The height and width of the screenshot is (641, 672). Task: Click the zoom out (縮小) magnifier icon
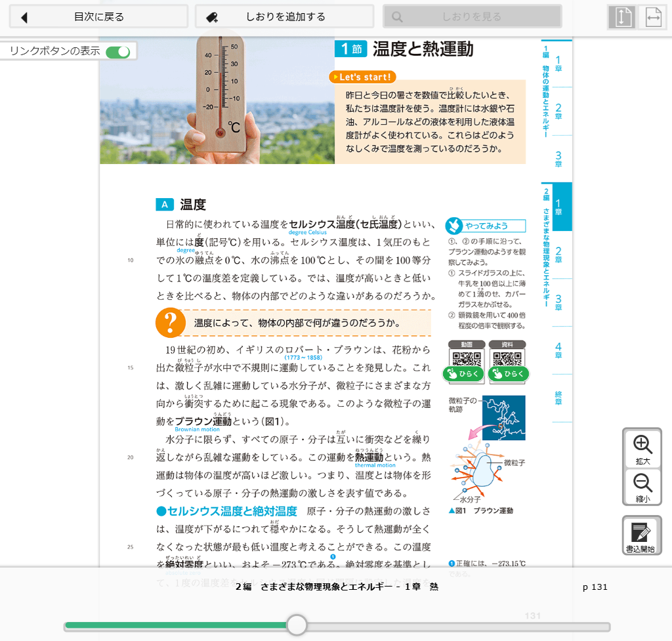[x=642, y=487]
